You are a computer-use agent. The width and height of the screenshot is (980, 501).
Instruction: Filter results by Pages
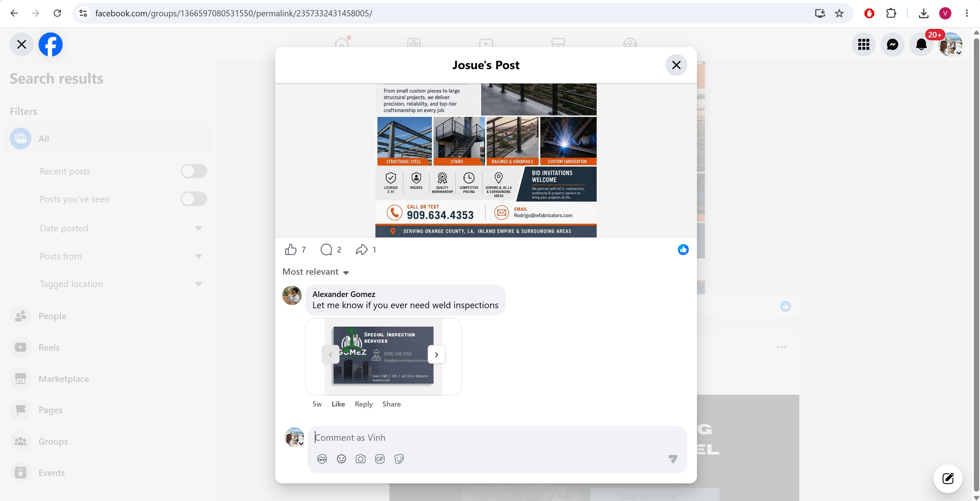point(109,410)
